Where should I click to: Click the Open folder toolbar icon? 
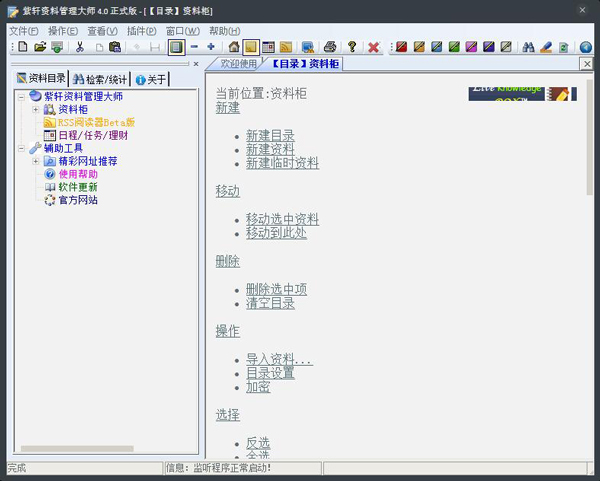click(x=40, y=47)
